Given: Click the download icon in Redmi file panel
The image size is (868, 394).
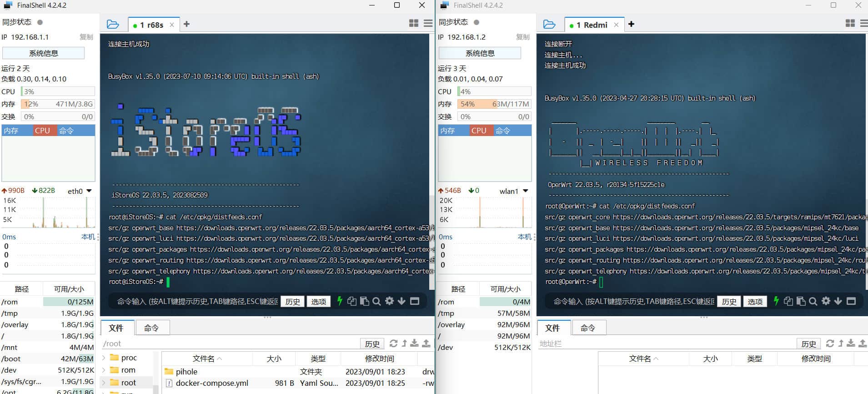Looking at the screenshot, I should tap(851, 343).
